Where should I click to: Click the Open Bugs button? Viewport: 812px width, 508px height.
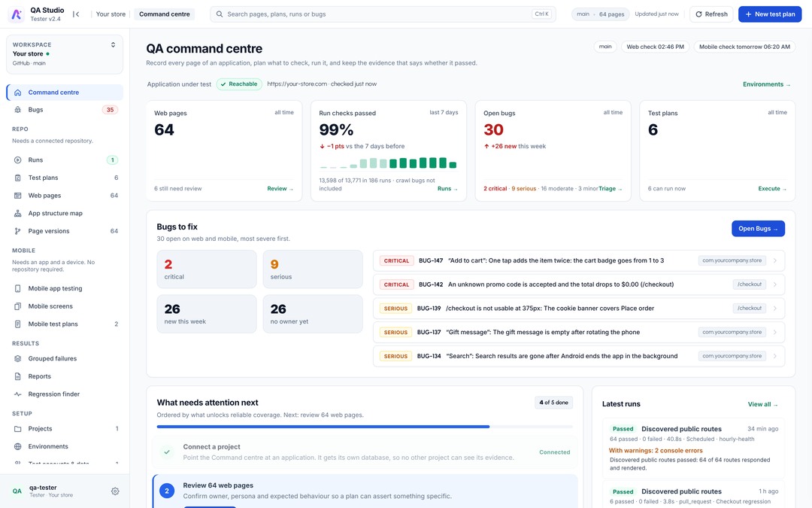click(758, 229)
